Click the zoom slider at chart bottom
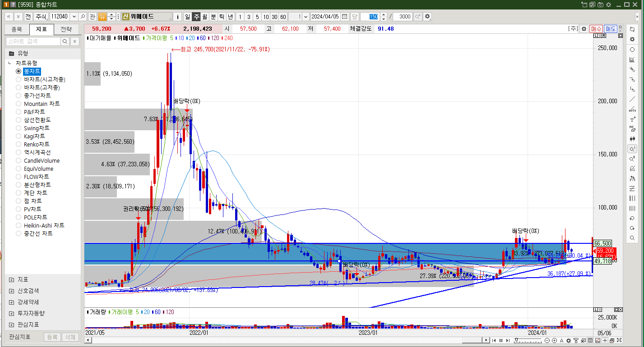644x347 pixels. point(528,340)
